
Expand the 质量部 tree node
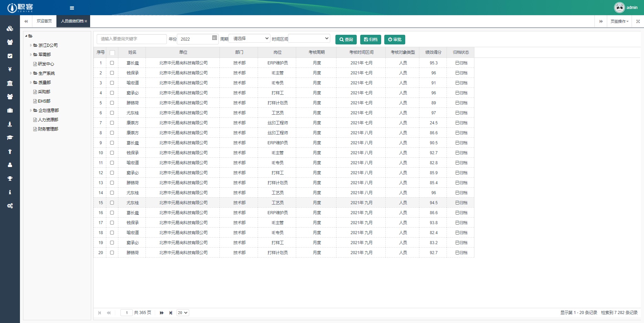tap(31, 82)
